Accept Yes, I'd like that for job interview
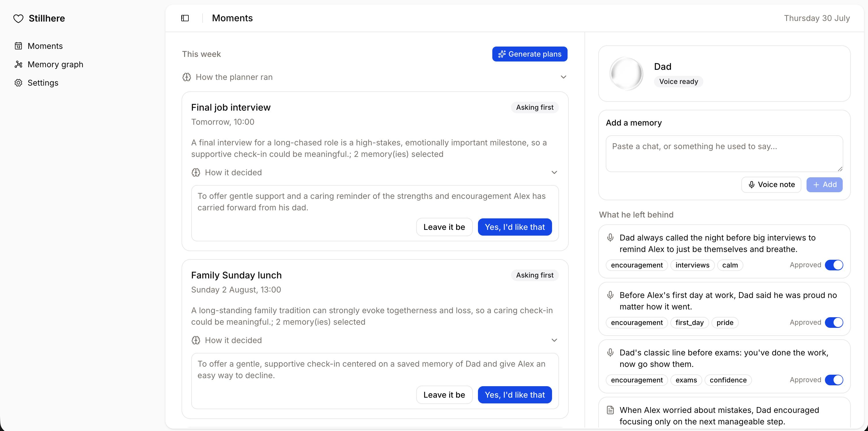This screenshot has width=868, height=431. pos(515,227)
